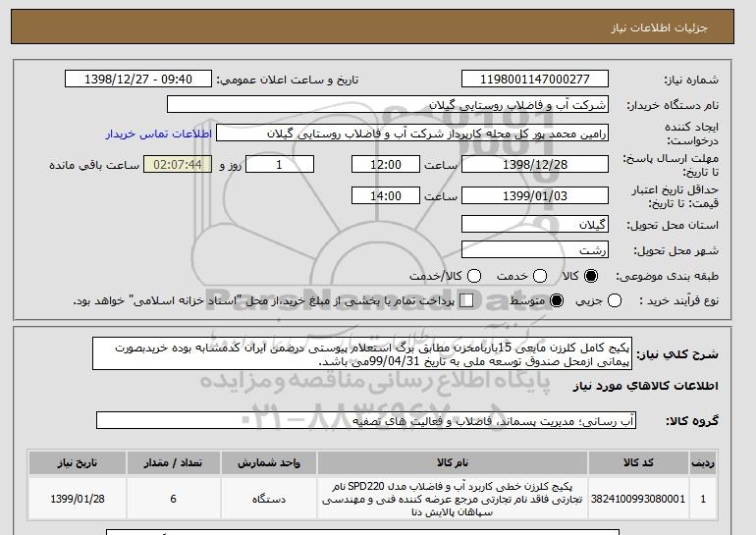Click the response deadline date 1398/12/28
756x535 pixels.
(x=535, y=164)
